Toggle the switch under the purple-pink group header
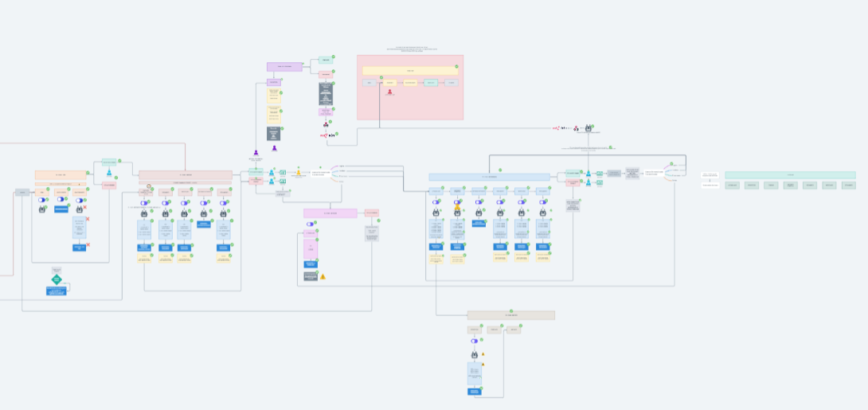The image size is (868, 410). (310, 224)
